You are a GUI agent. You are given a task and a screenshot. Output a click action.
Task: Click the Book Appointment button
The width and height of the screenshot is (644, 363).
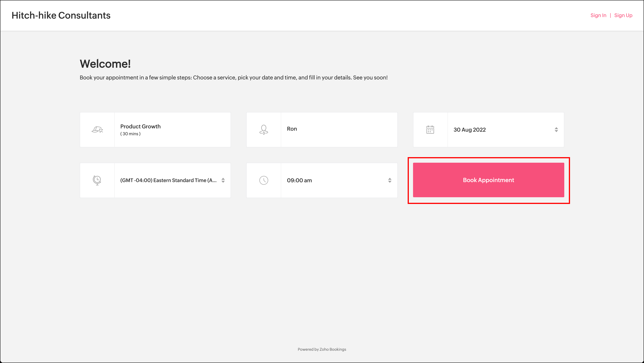pos(488,180)
